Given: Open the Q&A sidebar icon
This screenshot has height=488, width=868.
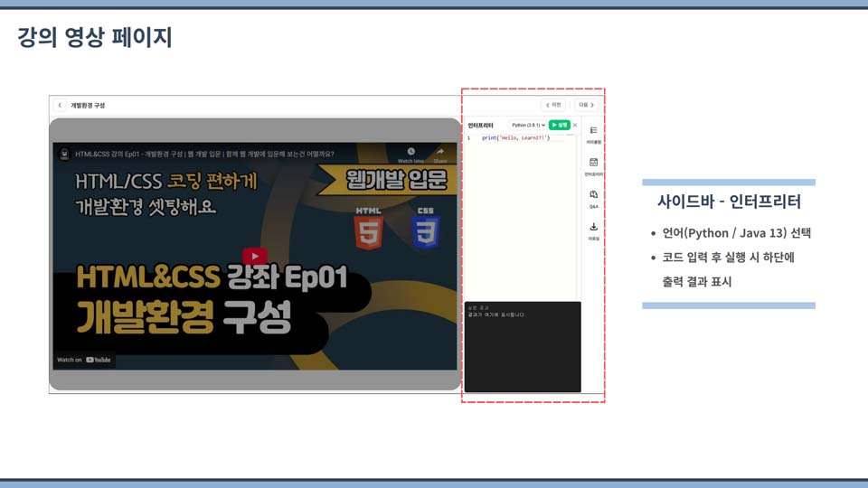Looking at the screenshot, I should coord(593,198).
